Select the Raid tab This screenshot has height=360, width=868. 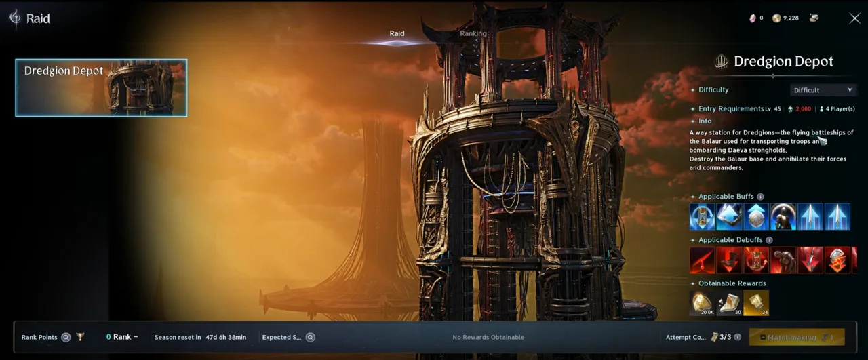397,33
